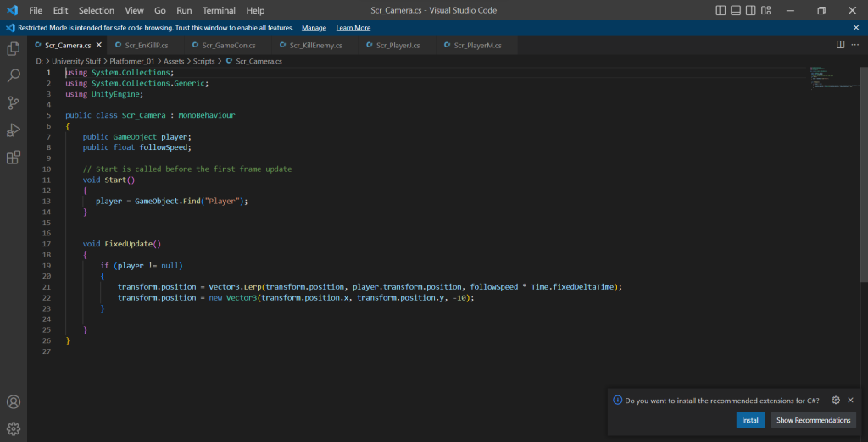868x442 pixels.
Task: Open the Accounts icon in activity bar
Action: click(14, 401)
